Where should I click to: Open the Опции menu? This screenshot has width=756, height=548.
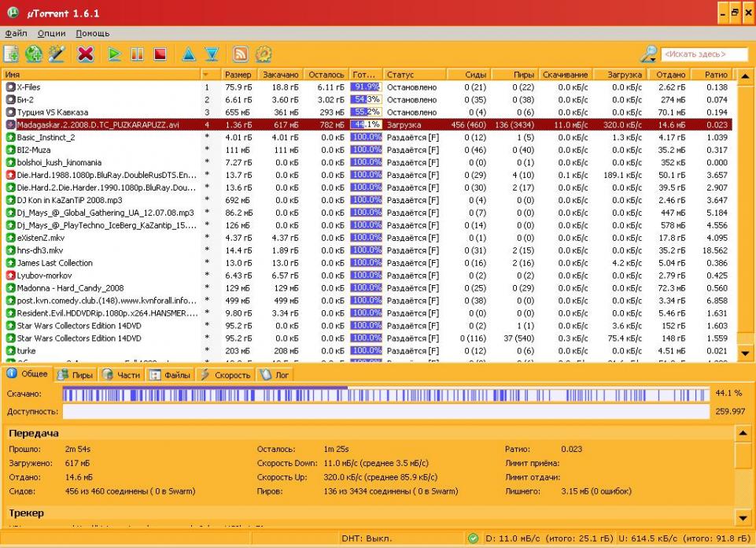tap(52, 33)
